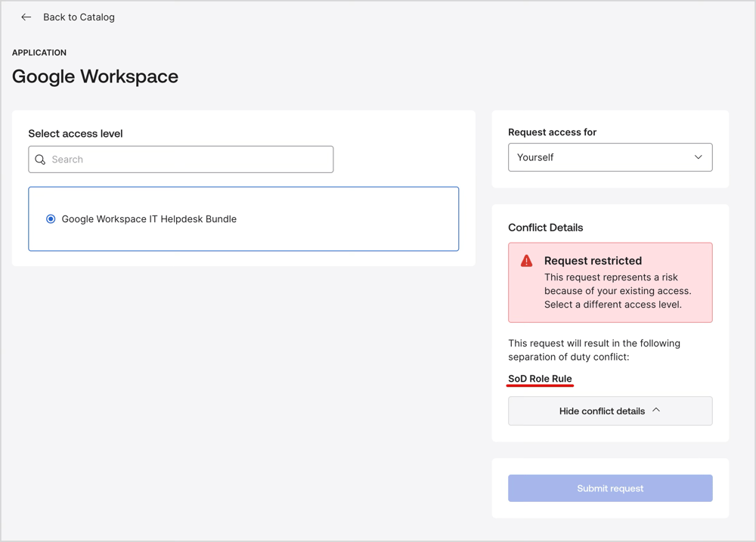Click the 'separation of duty conflict:' text
Screen dimensions: 756x542
(569, 357)
